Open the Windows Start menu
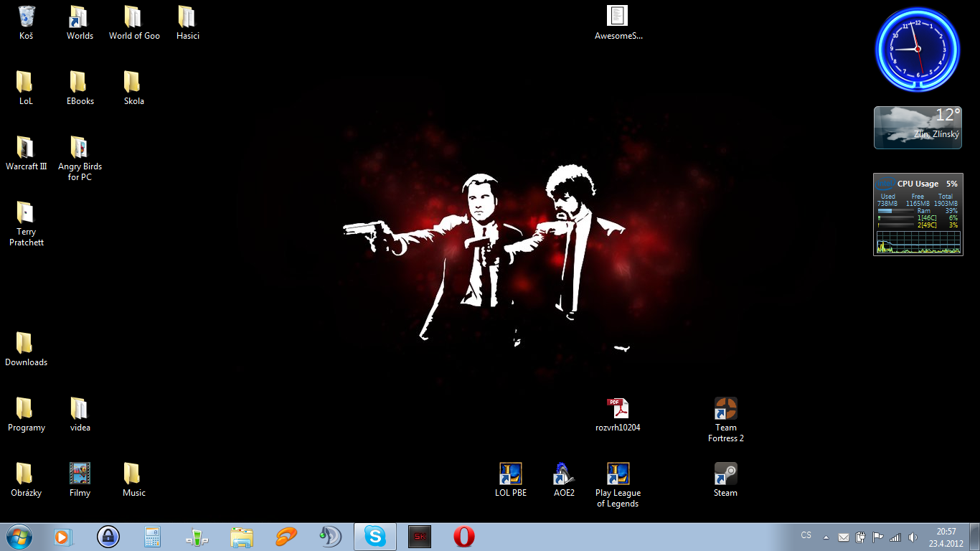Image resolution: width=980 pixels, height=551 pixels. coord(19,537)
